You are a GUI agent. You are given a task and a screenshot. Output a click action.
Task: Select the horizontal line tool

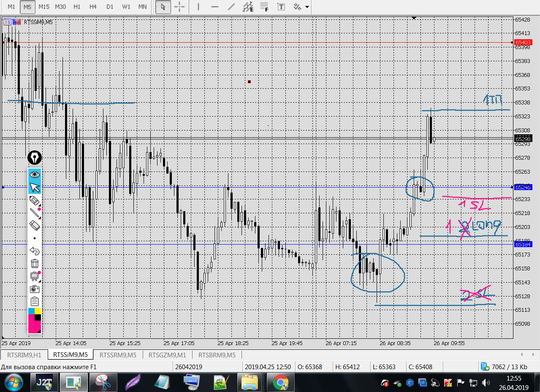214,7
